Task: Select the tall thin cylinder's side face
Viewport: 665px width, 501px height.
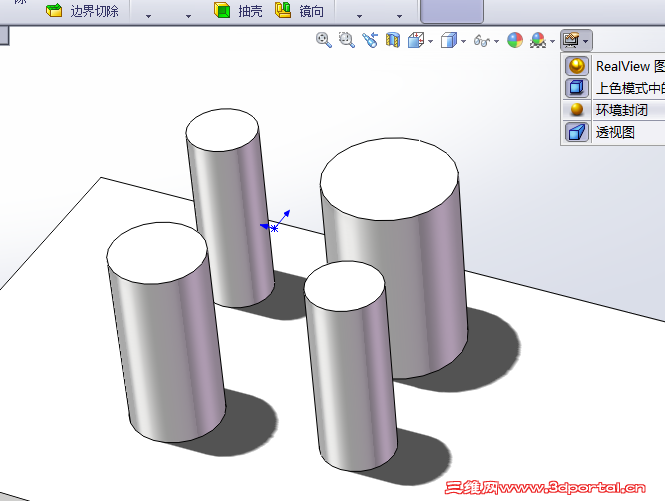Action: [x=232, y=225]
